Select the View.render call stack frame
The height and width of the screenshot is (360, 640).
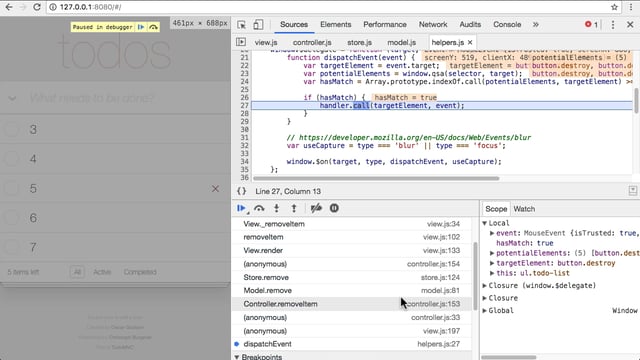352,251
